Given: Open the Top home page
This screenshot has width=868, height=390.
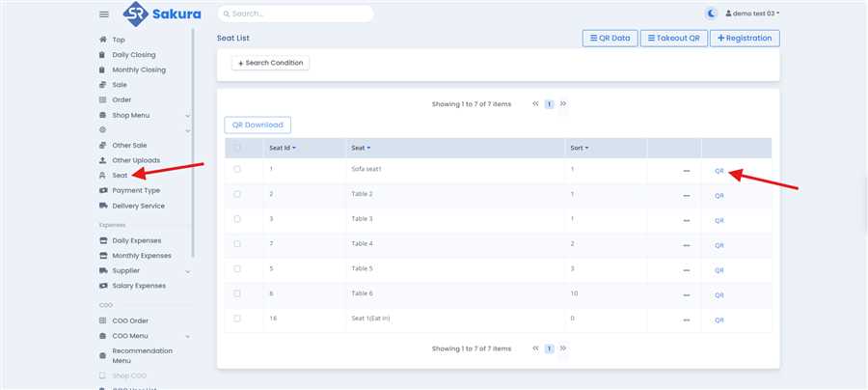Looking at the screenshot, I should 119,40.
